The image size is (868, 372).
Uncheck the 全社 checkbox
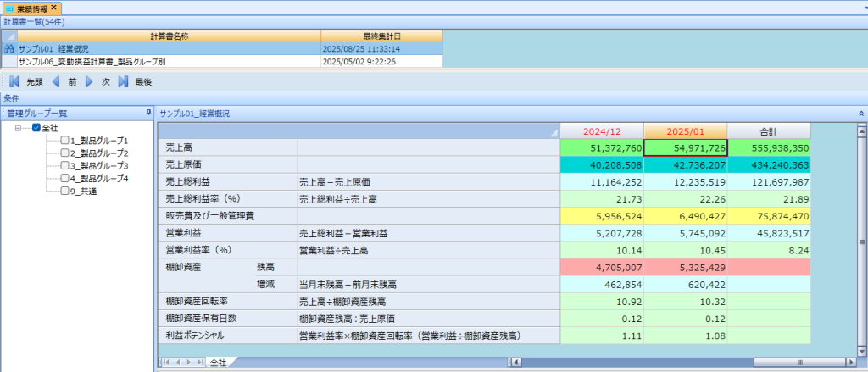pyautogui.click(x=36, y=128)
